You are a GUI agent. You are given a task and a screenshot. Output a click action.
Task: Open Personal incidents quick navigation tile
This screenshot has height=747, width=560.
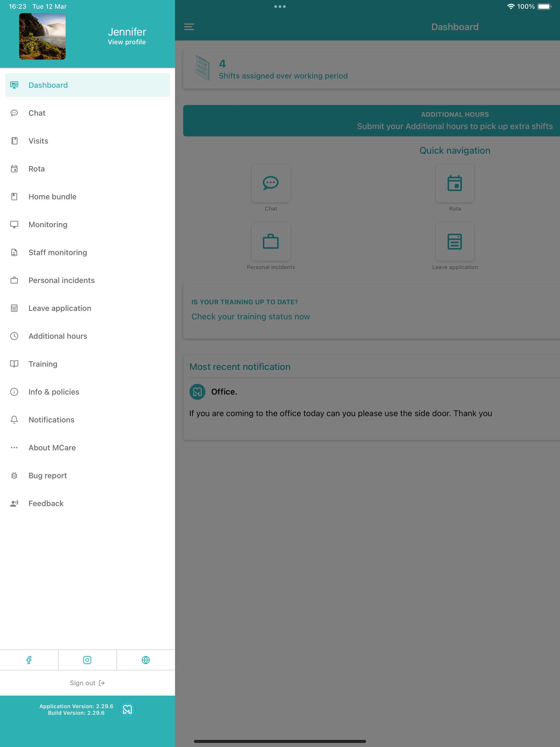[271, 241]
